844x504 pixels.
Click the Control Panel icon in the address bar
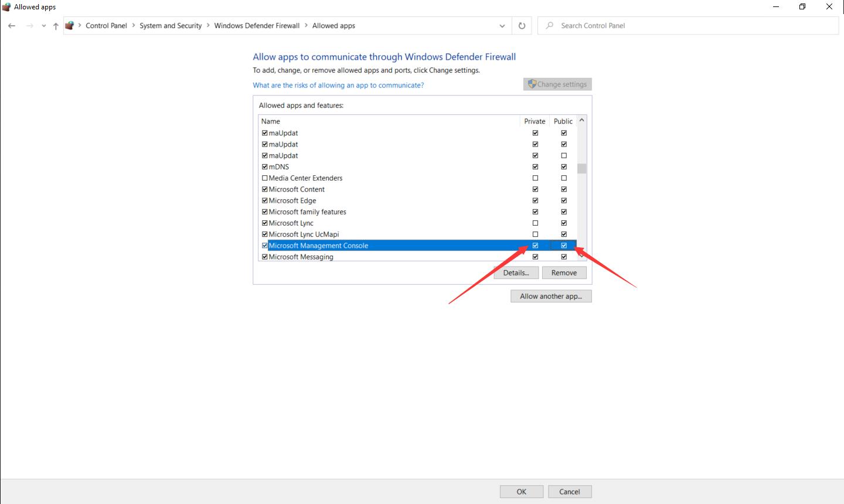tap(70, 26)
